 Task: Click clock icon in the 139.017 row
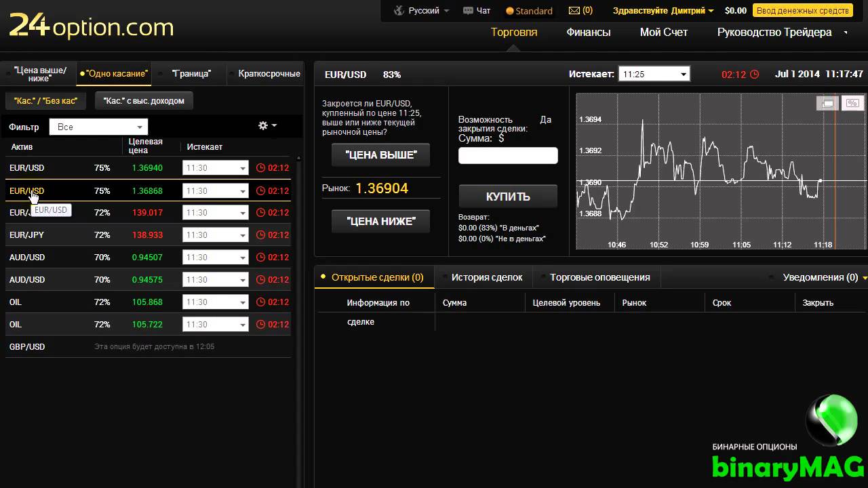pyautogui.click(x=261, y=213)
